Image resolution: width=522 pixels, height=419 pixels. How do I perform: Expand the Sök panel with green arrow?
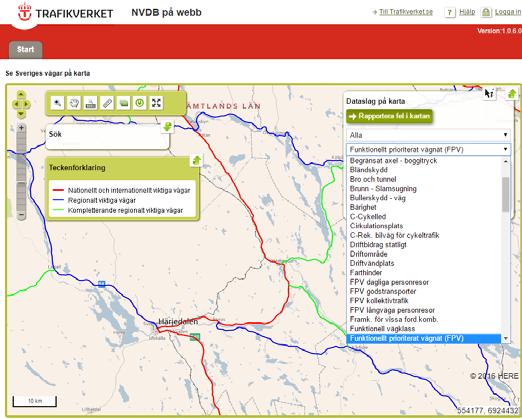(x=168, y=127)
